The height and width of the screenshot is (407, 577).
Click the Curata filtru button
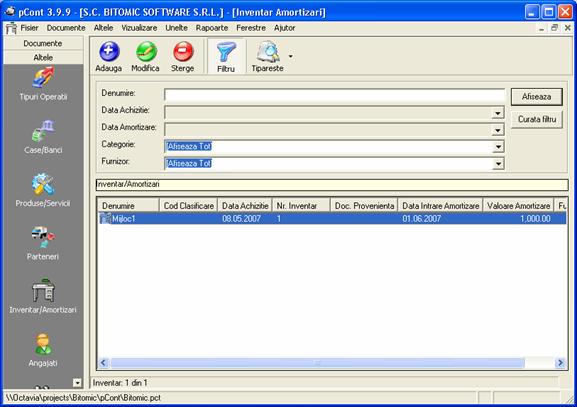[537, 119]
